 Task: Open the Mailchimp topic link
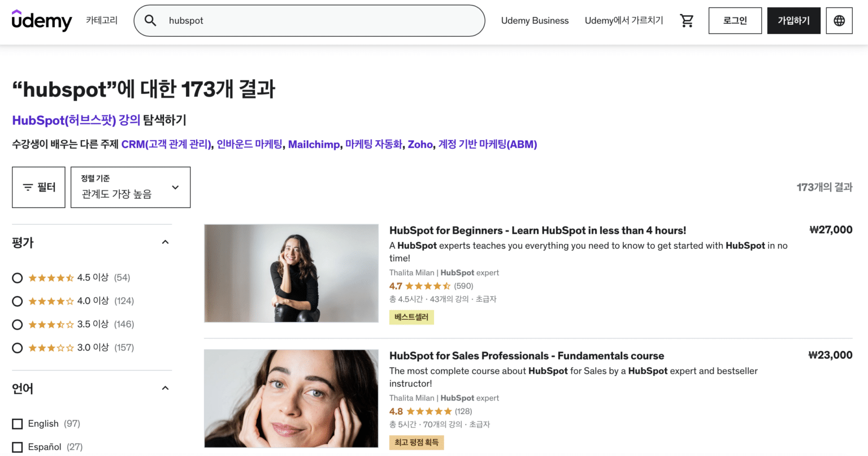point(314,144)
